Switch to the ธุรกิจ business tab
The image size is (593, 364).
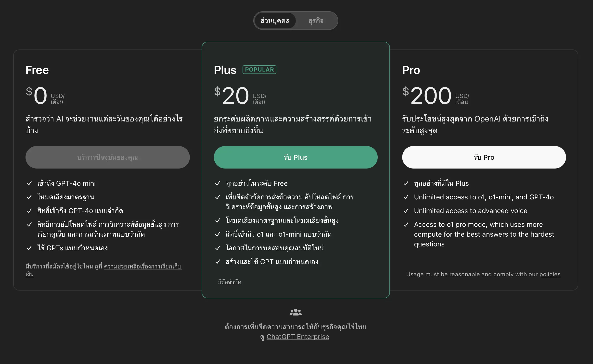pyautogui.click(x=316, y=21)
